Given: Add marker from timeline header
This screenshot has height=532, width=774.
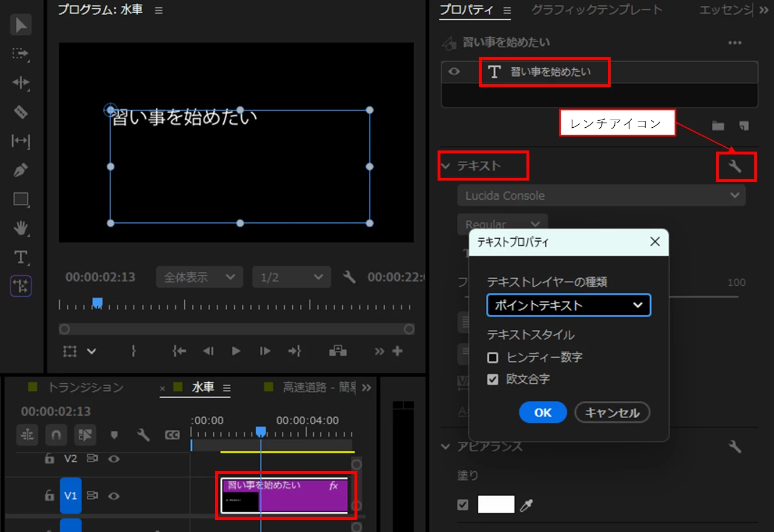Looking at the screenshot, I should (114, 434).
